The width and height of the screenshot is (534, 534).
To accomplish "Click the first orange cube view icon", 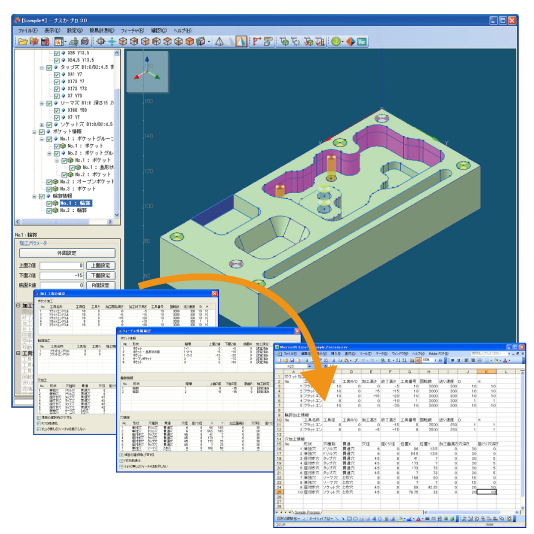I will [123, 42].
